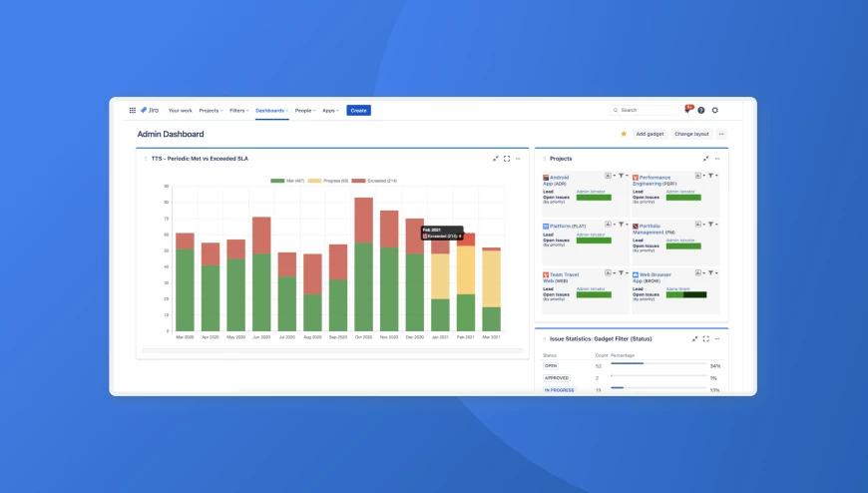868x493 pixels.
Task: Open TTS gadget more options menu
Action: 518,159
